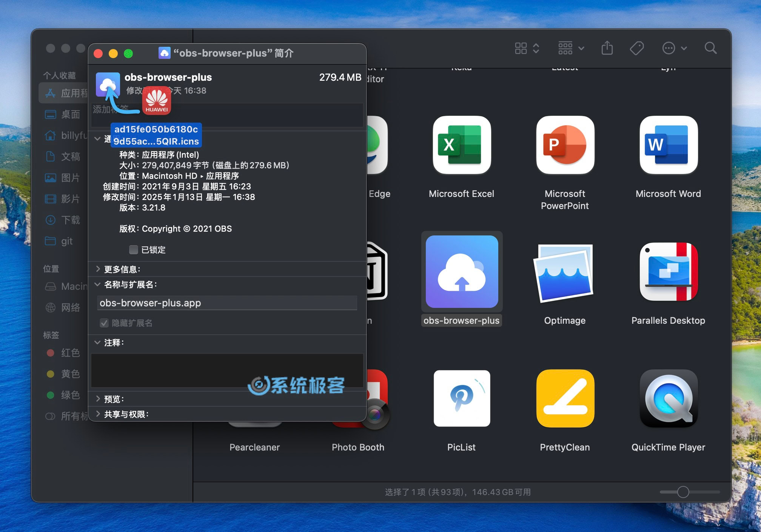Screen dimensions: 761x532
Task: Toggle the 已锁定 (Locked) checkbox
Action: pyautogui.click(x=133, y=250)
